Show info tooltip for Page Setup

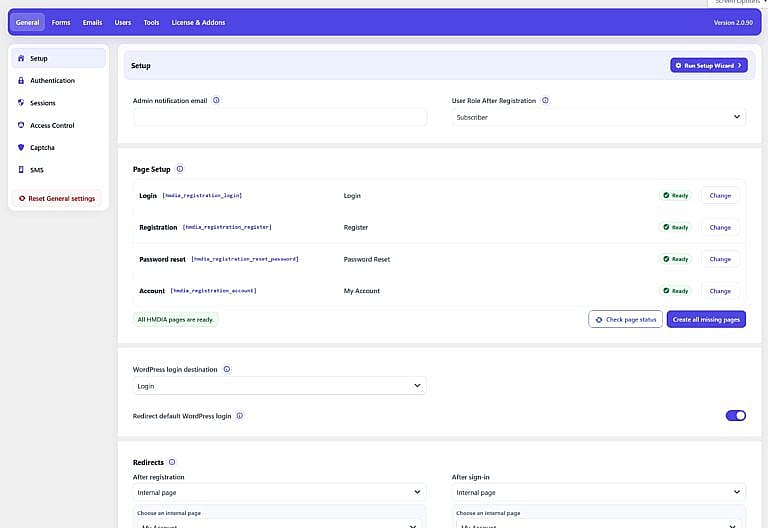click(180, 169)
